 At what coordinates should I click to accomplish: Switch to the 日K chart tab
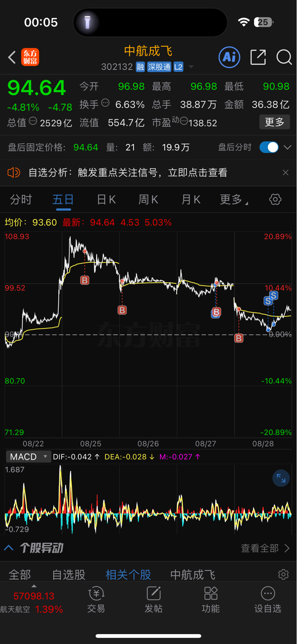106,200
